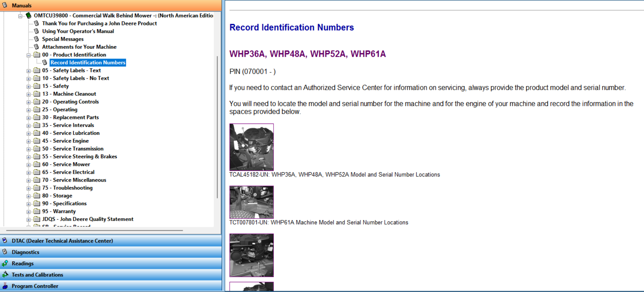This screenshot has height=292, width=644.
Task: Expand 10 - Safety Labels - No Text
Action: (x=28, y=79)
